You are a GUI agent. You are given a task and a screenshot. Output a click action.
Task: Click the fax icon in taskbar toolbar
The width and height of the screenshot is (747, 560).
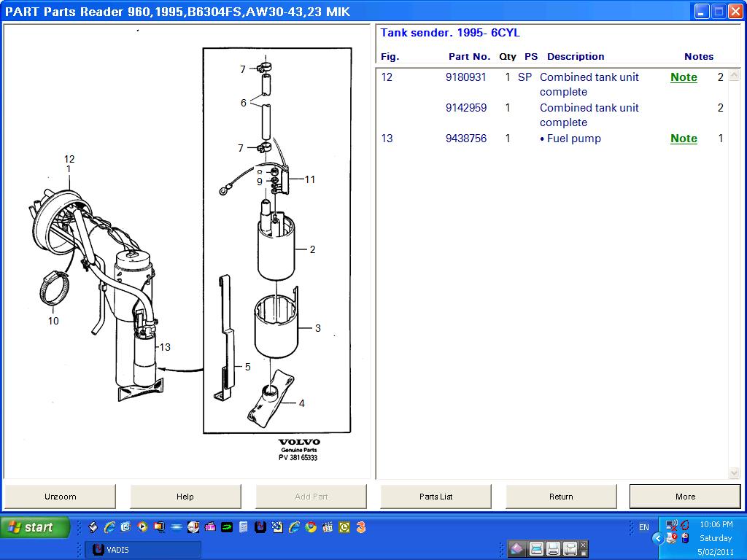tap(570, 549)
